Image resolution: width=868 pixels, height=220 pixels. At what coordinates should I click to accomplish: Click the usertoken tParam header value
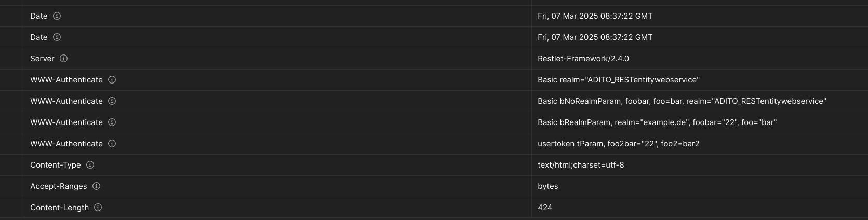tap(619, 144)
